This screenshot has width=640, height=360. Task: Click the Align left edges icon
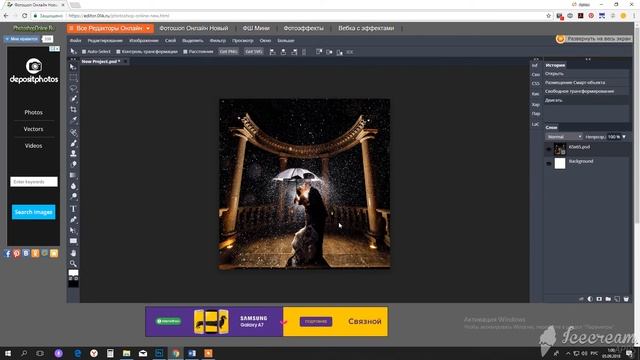273,52
